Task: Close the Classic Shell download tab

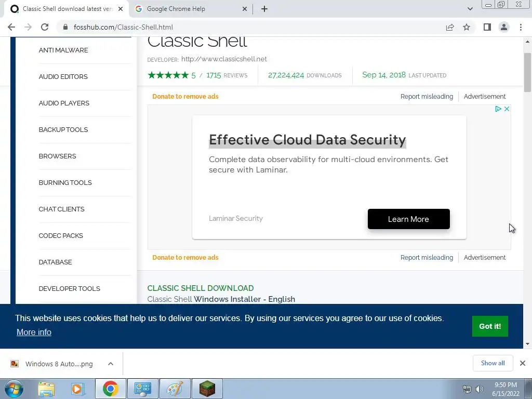Action: (x=121, y=9)
